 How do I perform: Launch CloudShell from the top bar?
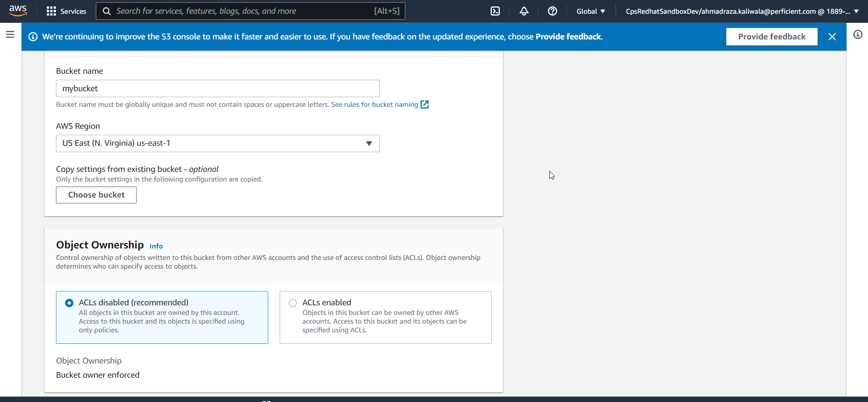click(x=495, y=11)
